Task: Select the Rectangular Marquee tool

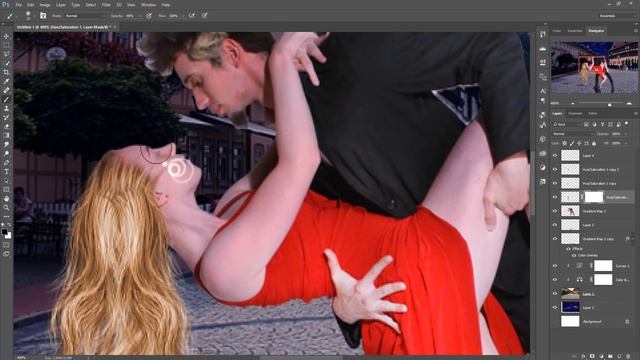Action: coord(6,45)
